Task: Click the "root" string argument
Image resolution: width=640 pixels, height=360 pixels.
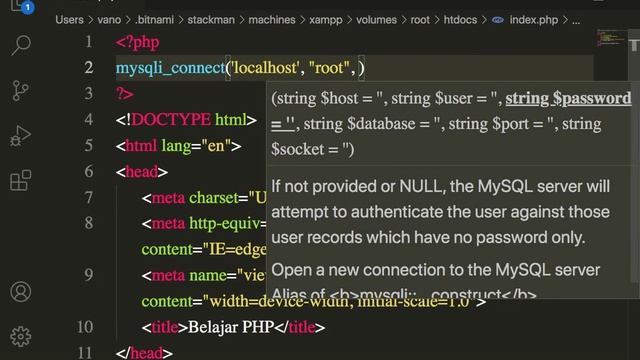Action: tap(329, 68)
